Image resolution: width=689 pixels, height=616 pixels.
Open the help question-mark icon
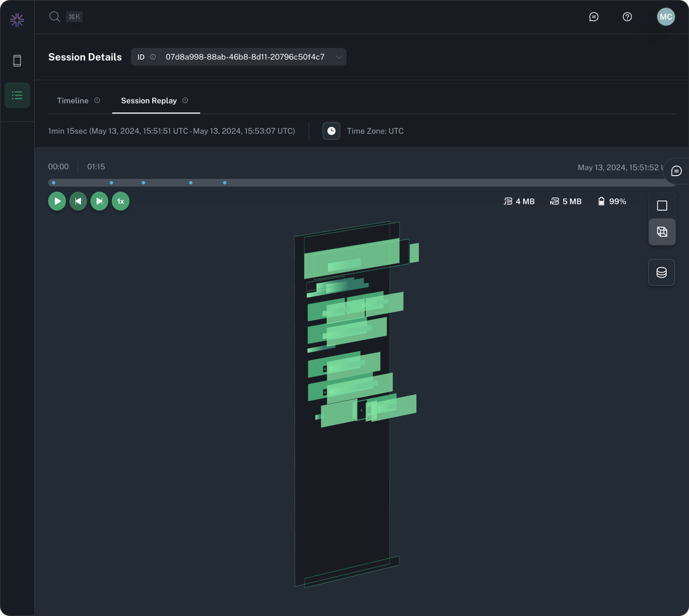(627, 17)
